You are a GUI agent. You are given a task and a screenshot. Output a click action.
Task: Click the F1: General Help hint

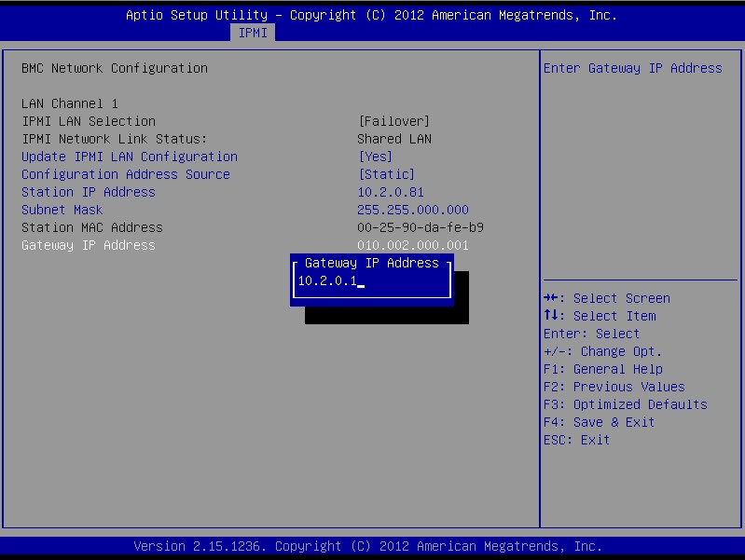602,369
